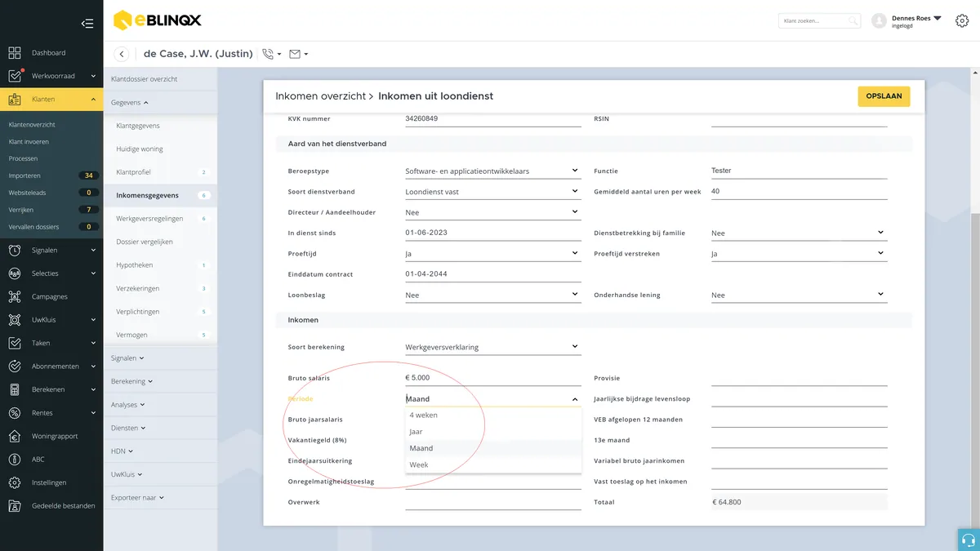Open the Beroepstype dropdown
980x551 pixels.
point(492,171)
